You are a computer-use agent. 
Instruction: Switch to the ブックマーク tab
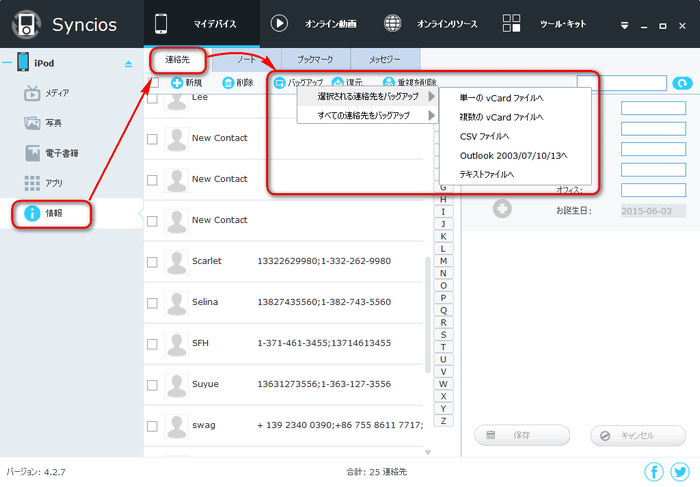click(x=315, y=60)
